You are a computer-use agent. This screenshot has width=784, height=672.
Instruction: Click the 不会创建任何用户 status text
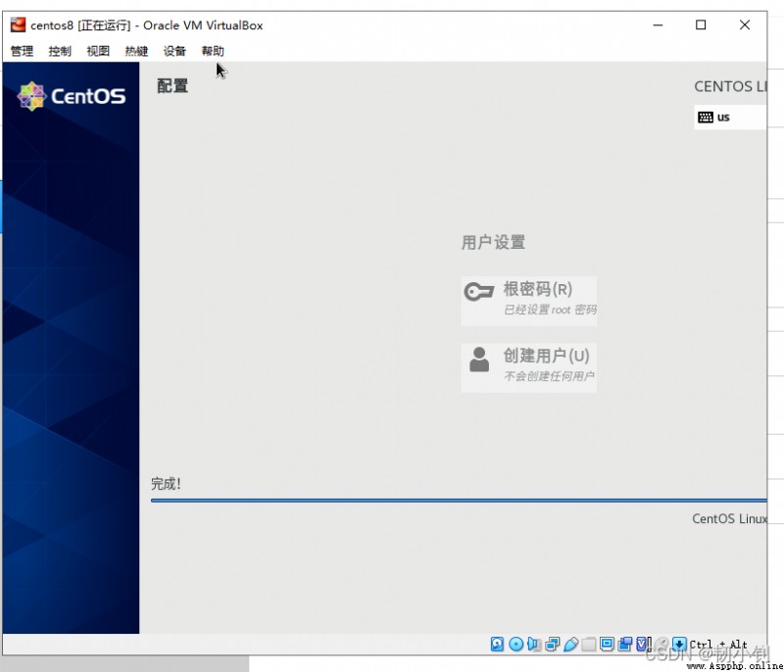click(549, 376)
